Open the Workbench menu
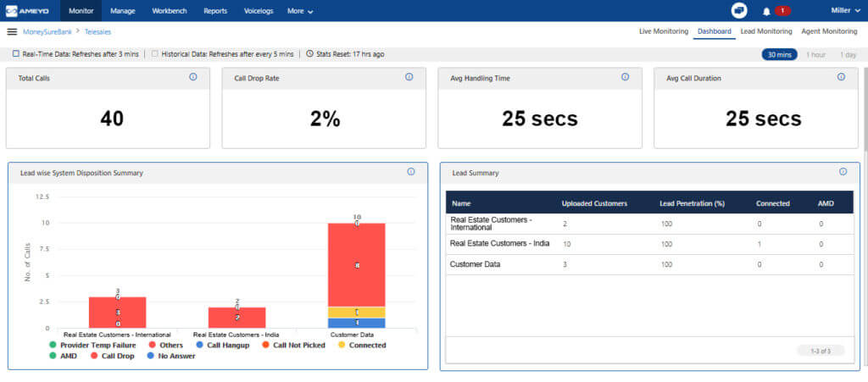868x382 pixels. (170, 11)
